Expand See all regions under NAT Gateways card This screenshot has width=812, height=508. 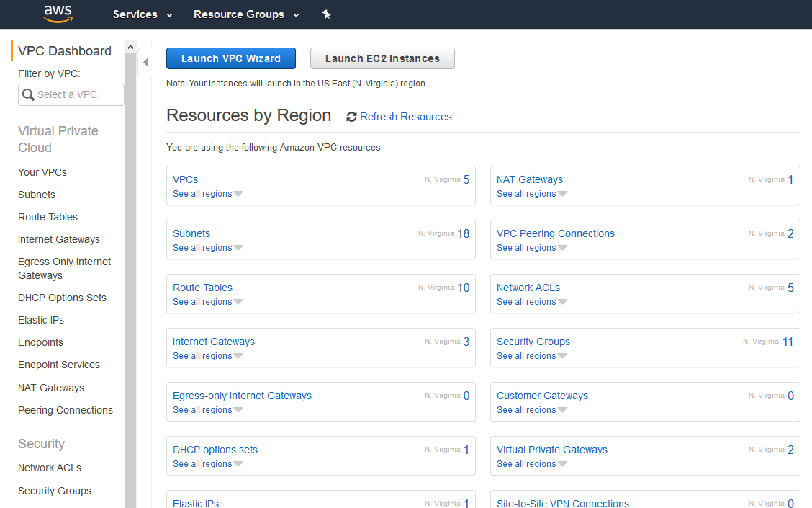coord(532,194)
